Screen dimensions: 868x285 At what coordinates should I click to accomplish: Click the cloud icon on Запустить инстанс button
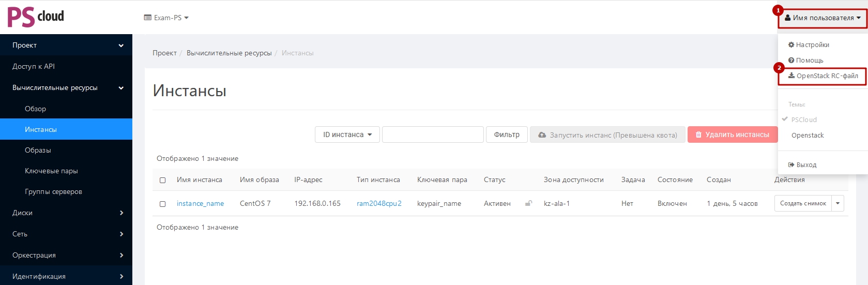[x=542, y=135]
